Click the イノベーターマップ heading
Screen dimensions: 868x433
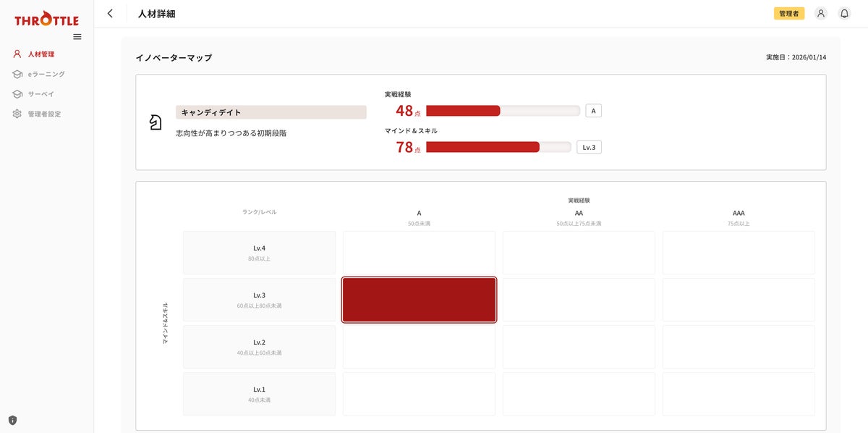click(174, 57)
